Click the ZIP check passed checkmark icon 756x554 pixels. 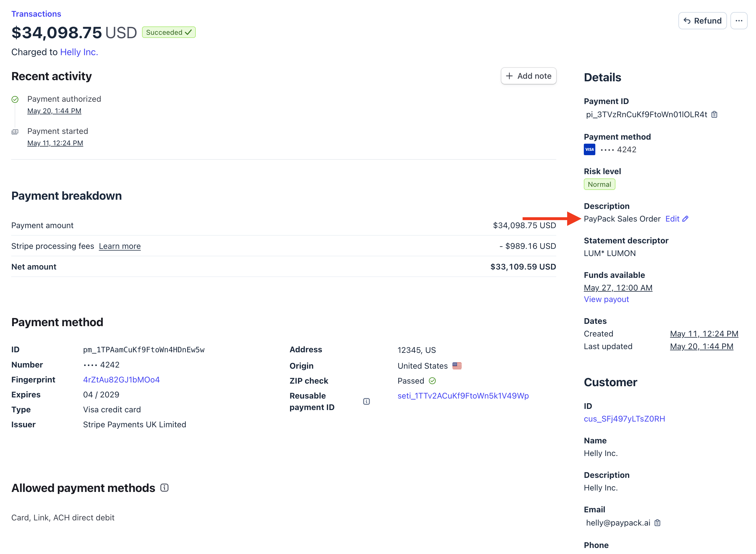coord(432,381)
